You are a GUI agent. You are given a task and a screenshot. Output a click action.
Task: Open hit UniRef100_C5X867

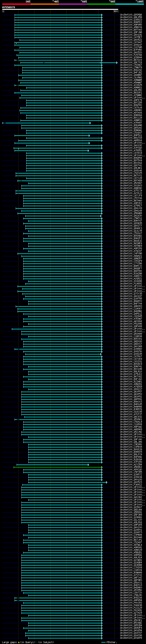click(131, 65)
